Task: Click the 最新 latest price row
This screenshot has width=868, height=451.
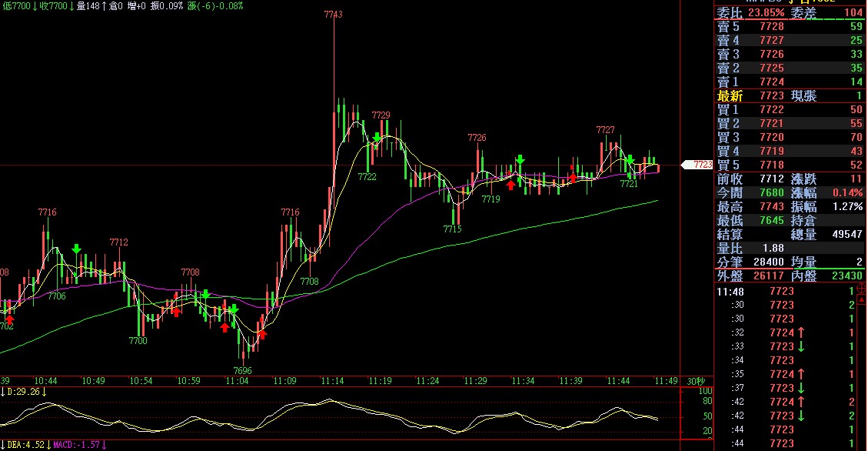Action: coord(790,96)
